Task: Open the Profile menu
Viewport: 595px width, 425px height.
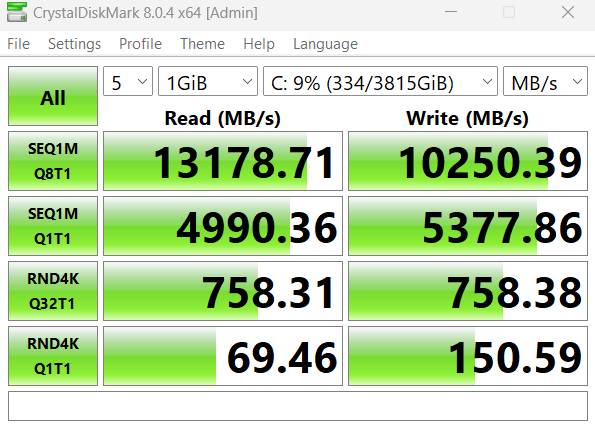Action: coord(140,44)
